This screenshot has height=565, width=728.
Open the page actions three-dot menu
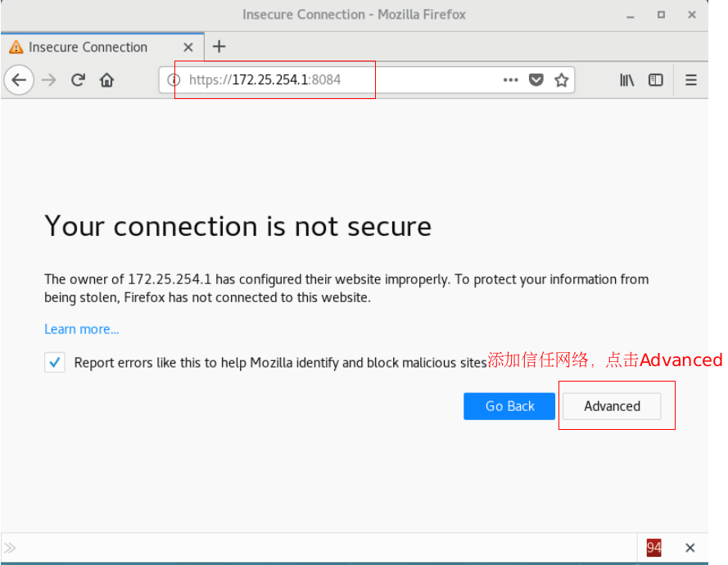coord(510,80)
